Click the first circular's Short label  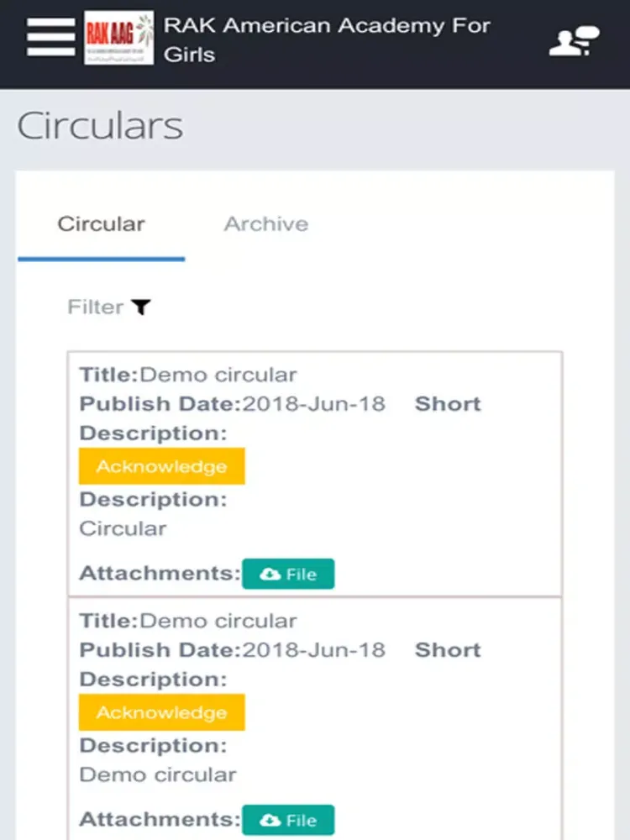coord(448,404)
